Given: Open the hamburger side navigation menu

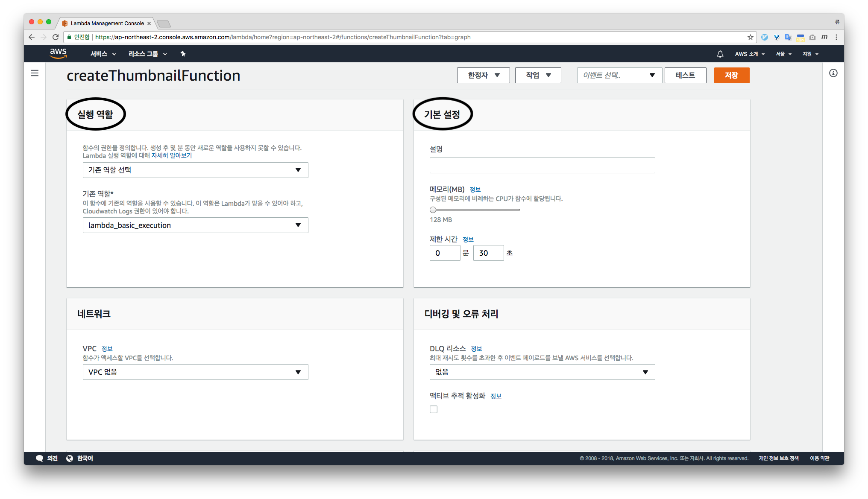Looking at the screenshot, I should (35, 73).
